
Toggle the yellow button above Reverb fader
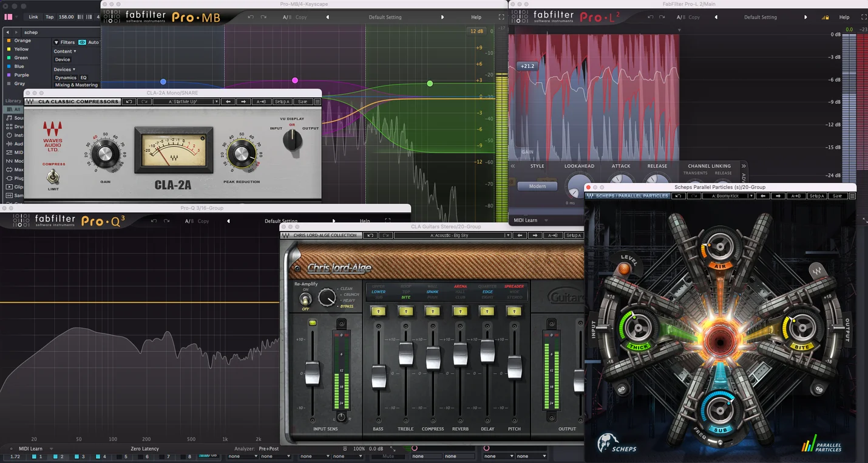coord(460,311)
